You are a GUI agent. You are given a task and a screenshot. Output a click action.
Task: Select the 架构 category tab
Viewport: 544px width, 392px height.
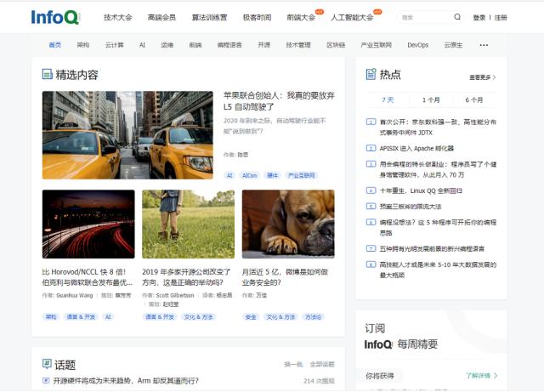point(83,45)
